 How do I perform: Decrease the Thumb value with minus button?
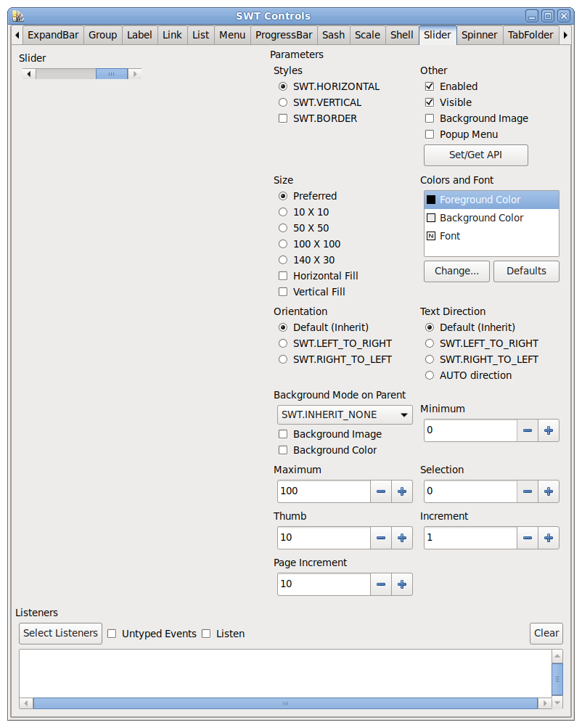click(x=380, y=538)
